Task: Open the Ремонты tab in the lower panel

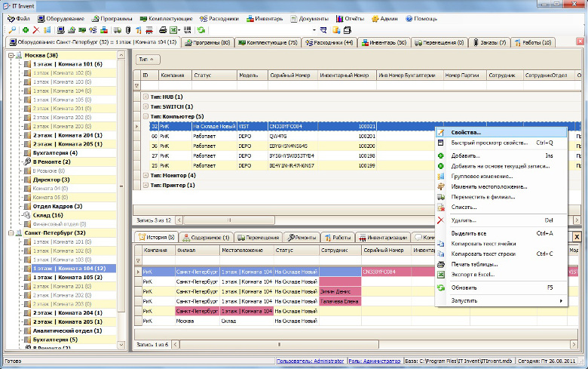Action: coord(300,237)
